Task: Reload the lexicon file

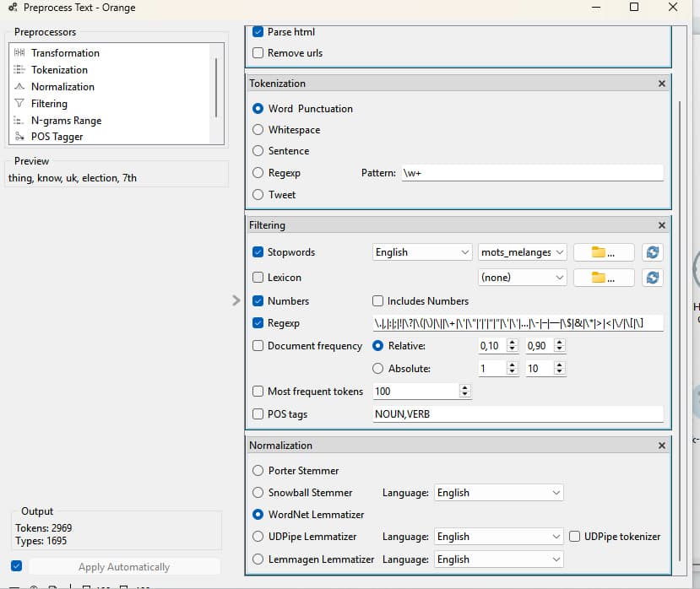Action: pyautogui.click(x=652, y=278)
